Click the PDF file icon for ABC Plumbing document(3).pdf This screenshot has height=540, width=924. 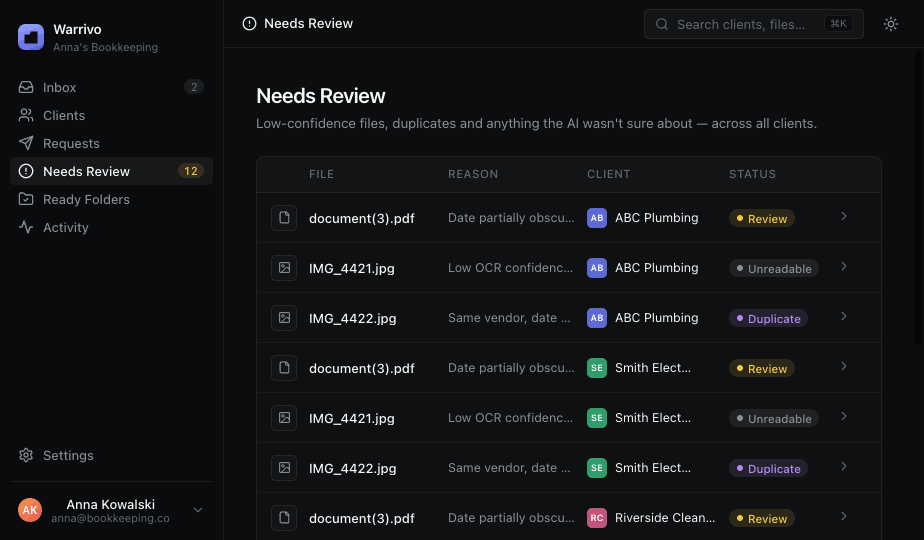coord(284,218)
